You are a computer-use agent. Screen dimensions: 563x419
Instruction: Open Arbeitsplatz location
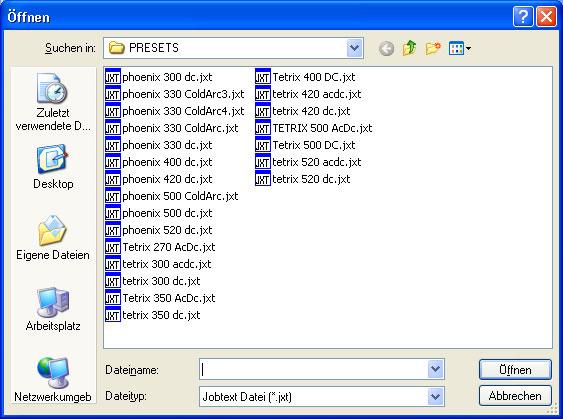point(53,309)
